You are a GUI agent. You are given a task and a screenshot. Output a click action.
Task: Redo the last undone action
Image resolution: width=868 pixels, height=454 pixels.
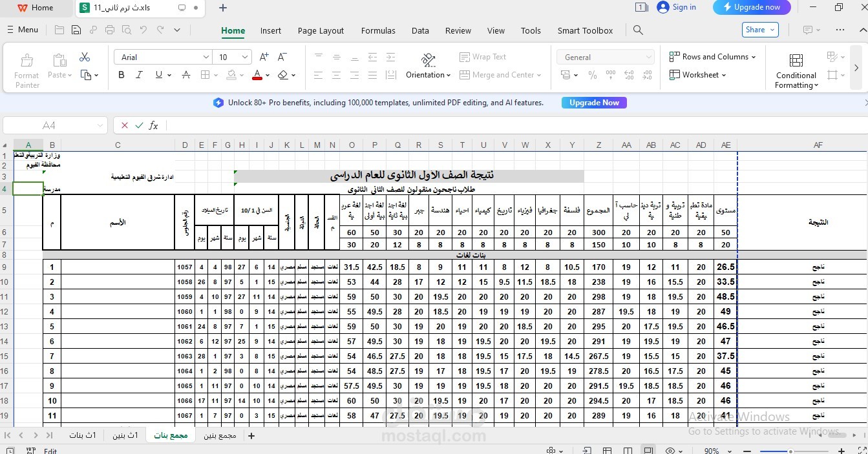coord(160,30)
